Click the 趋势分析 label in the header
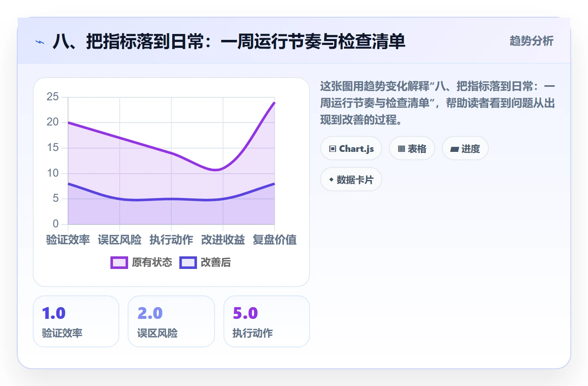 [x=532, y=41]
